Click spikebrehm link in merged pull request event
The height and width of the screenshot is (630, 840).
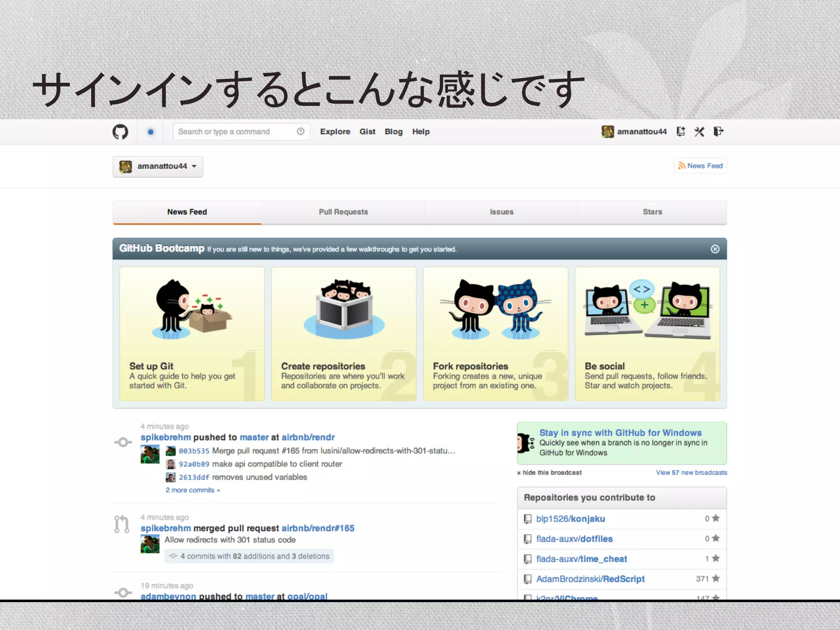(166, 528)
